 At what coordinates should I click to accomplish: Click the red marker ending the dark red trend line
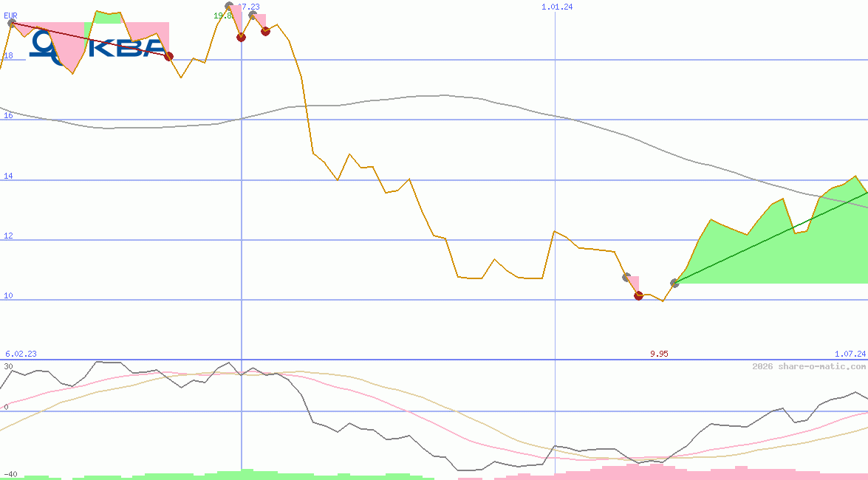[168, 56]
